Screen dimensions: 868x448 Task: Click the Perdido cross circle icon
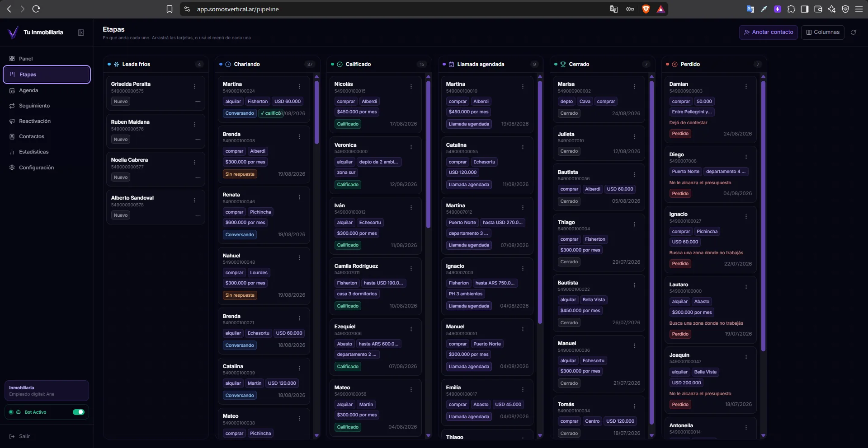coord(675,65)
